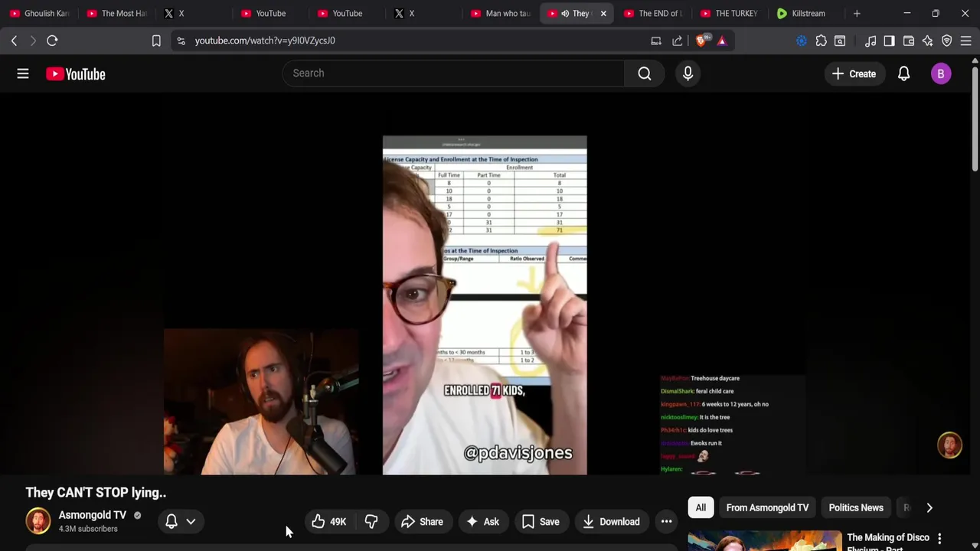
Task: Click the share page icon in address bar
Action: [x=678, y=41]
